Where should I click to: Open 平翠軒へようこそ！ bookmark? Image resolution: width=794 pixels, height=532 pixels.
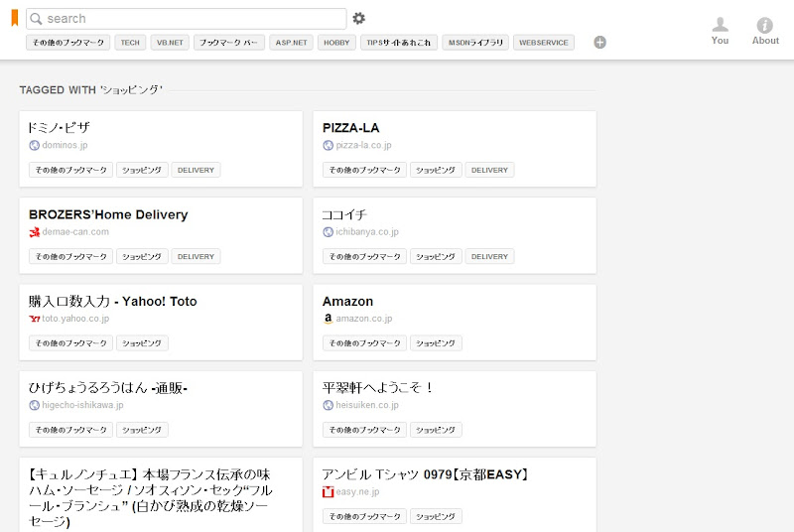[x=378, y=388]
